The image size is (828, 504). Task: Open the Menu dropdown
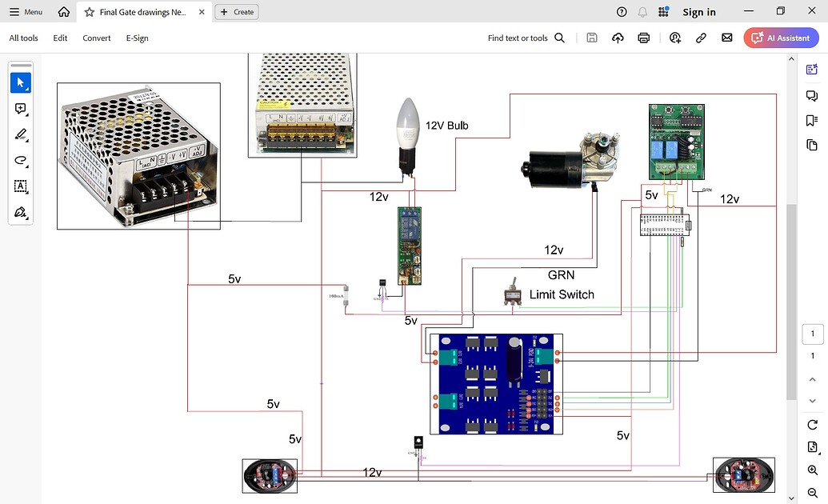(x=24, y=11)
